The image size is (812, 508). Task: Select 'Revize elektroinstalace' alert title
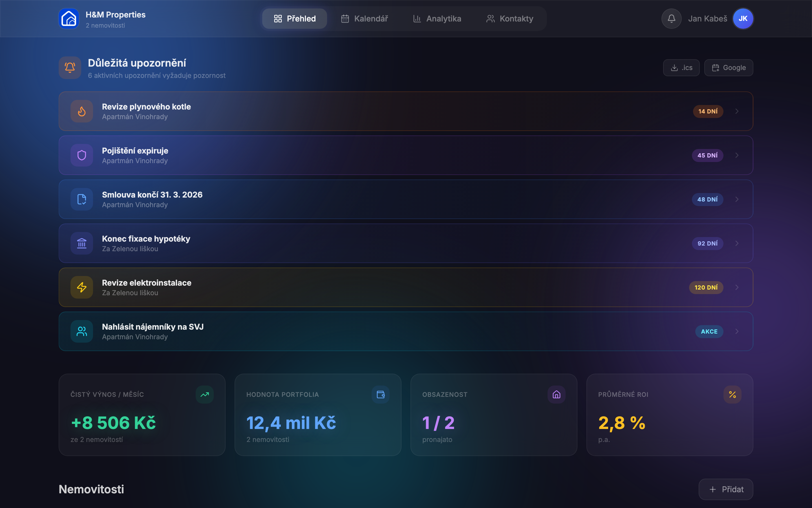click(x=147, y=283)
